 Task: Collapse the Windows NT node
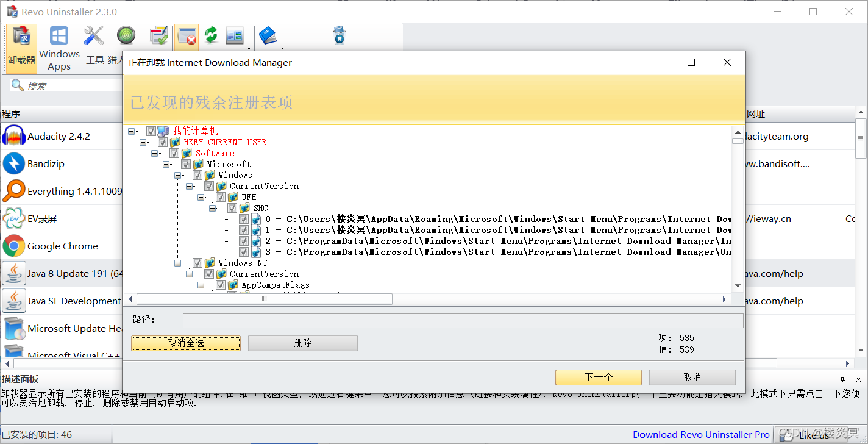[x=178, y=263]
